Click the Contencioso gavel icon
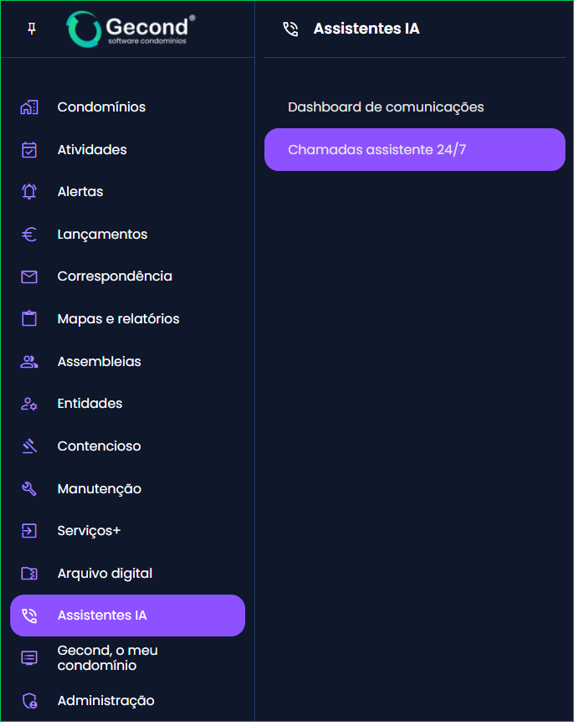The height and width of the screenshot is (722, 574). (x=29, y=446)
